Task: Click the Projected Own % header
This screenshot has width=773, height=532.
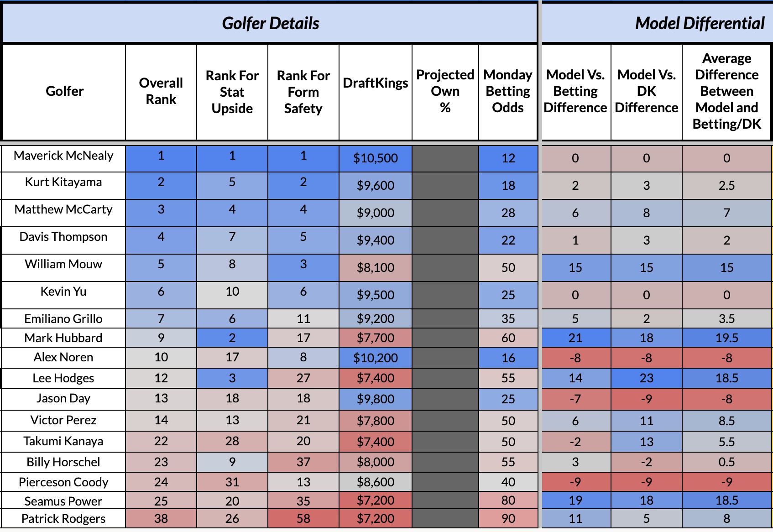Action: click(x=445, y=91)
